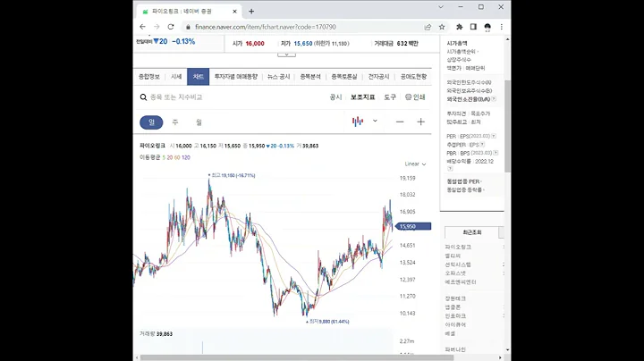Select the 최근조회 sidebar tab

pyautogui.click(x=472, y=232)
